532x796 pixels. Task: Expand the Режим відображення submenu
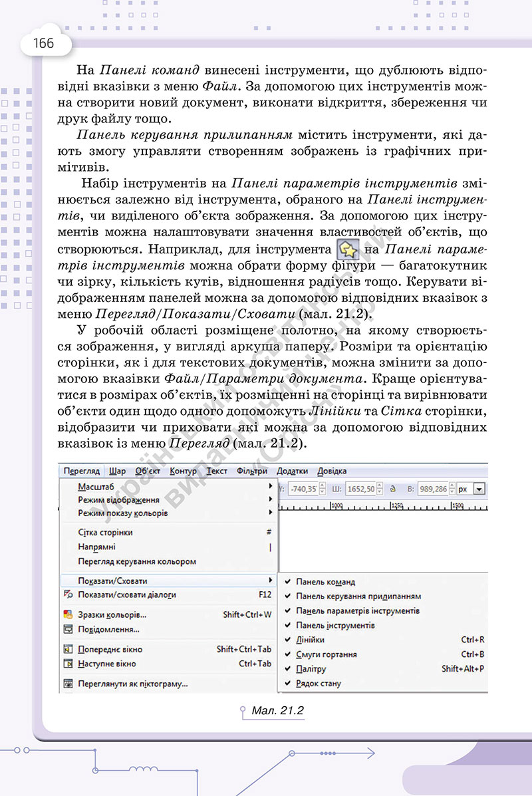click(168, 499)
